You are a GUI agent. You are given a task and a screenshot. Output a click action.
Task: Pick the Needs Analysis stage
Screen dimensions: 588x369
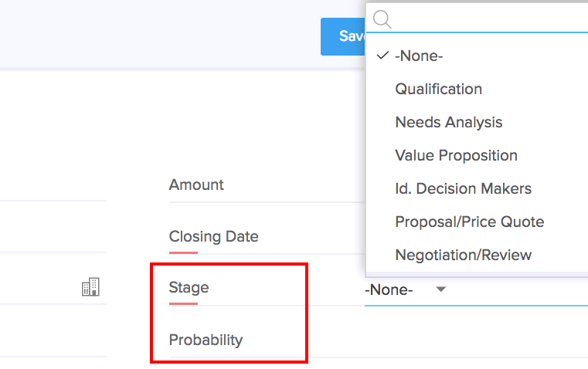tap(448, 122)
